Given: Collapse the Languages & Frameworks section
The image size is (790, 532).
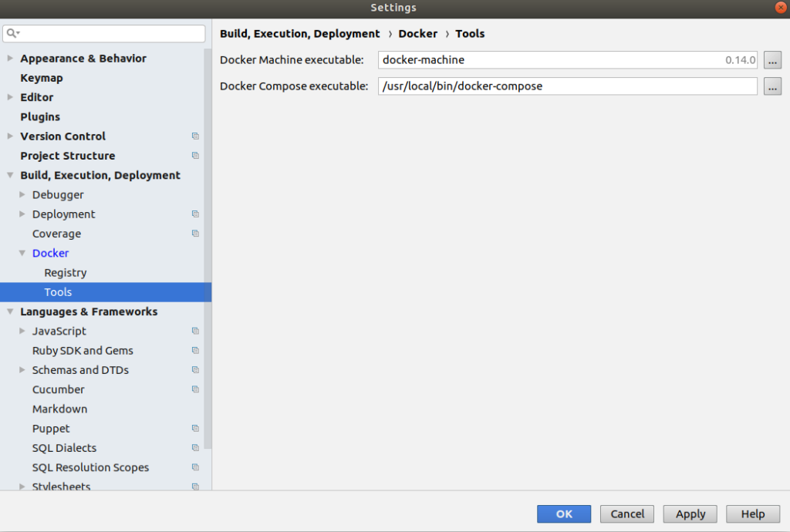Looking at the screenshot, I should [x=9, y=311].
